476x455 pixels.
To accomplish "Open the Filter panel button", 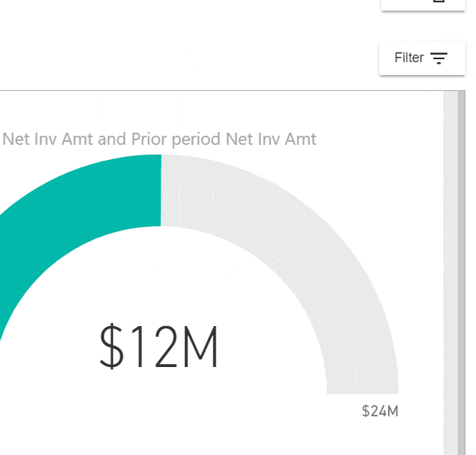I will pos(421,58).
